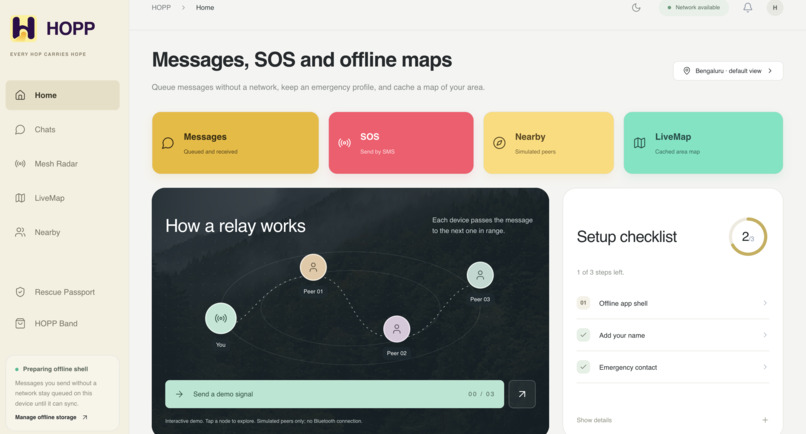Click the HOPP wordmark in the sidebar
This screenshot has width=806, height=434.
coord(70,28)
